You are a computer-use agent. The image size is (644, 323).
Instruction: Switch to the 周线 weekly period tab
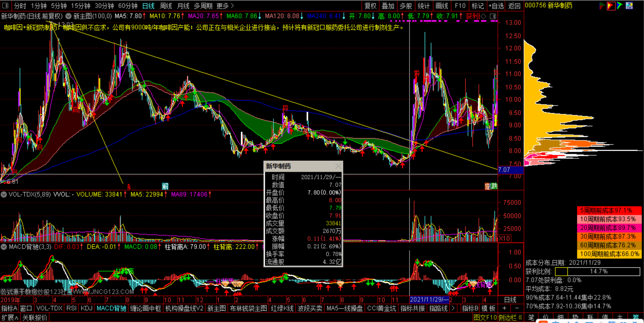coord(166,6)
